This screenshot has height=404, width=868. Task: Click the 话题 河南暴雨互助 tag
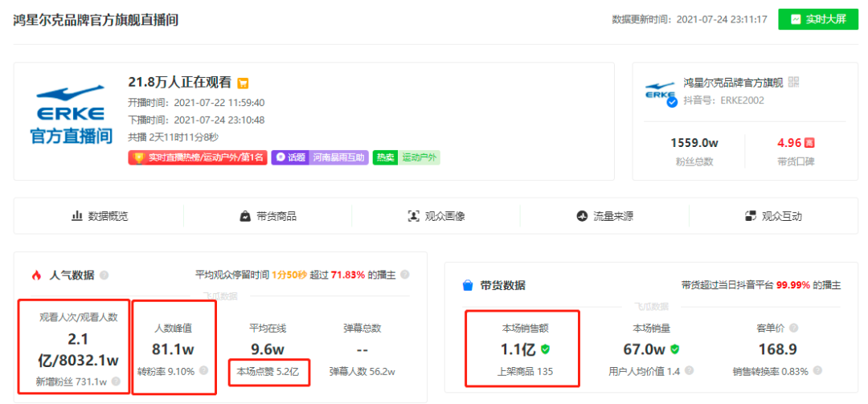[x=319, y=157]
